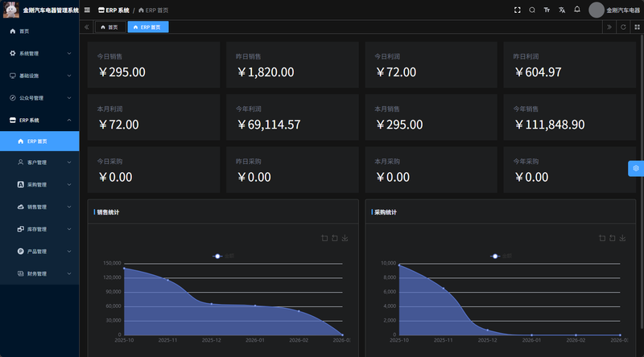Click the ERP 系统 breadcrumb link
644x357 pixels.
pos(112,10)
